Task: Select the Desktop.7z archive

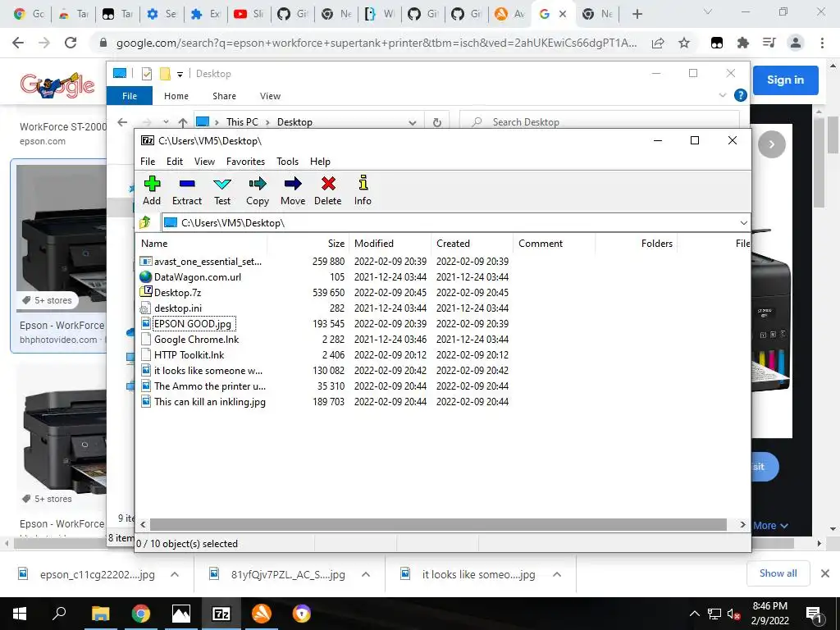Action: coord(325,293)
